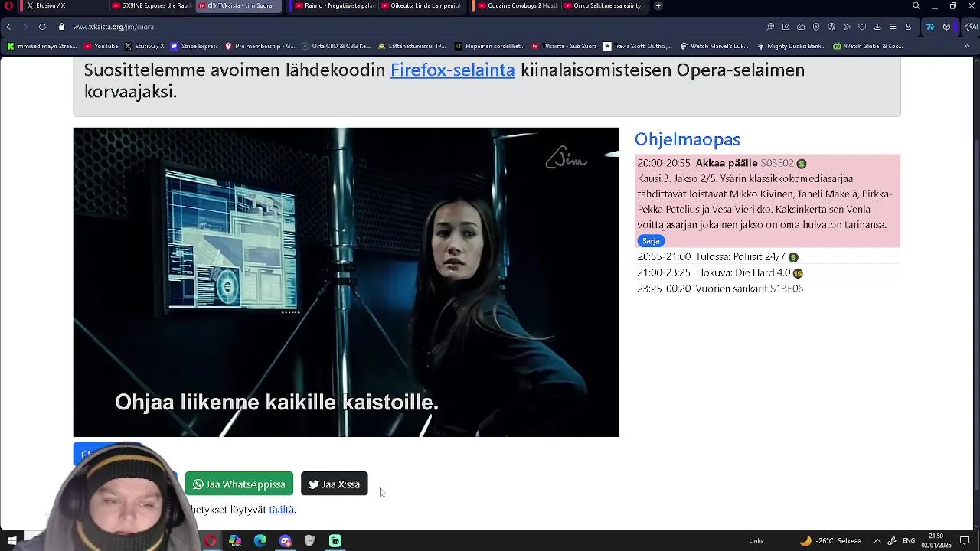Switch the ENG input language indicator
The image size is (980, 551).
909,541
